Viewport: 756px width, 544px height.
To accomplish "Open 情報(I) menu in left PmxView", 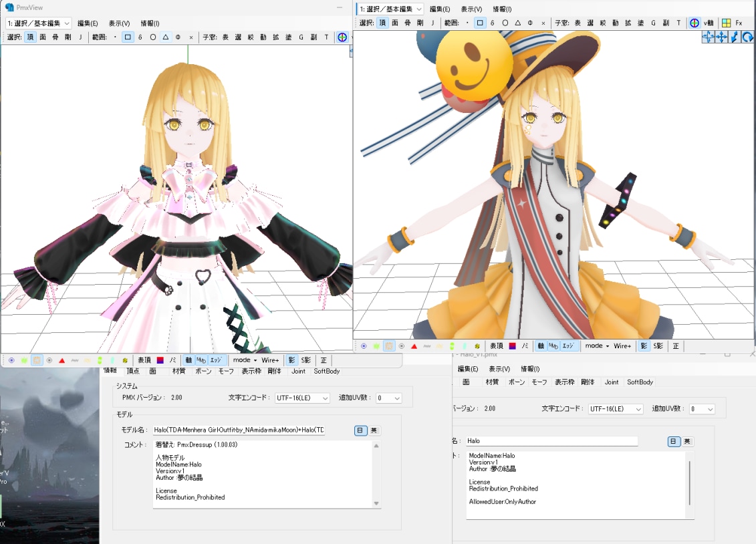I will tap(150, 23).
